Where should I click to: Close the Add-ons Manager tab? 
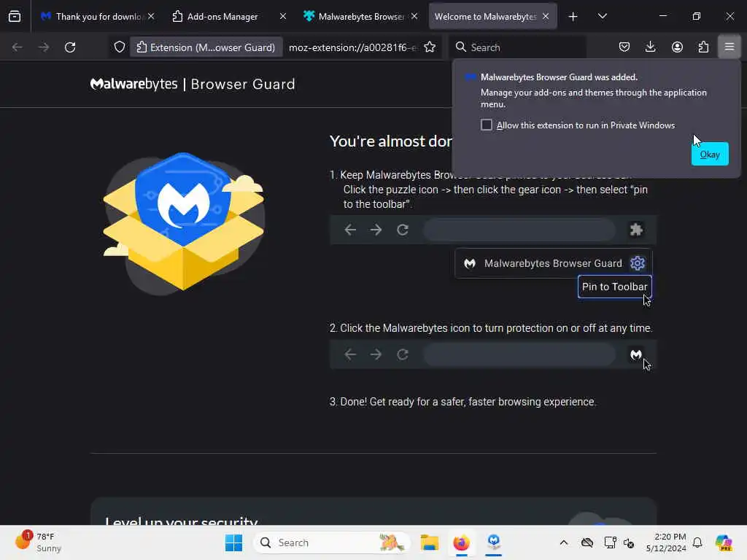pos(283,16)
